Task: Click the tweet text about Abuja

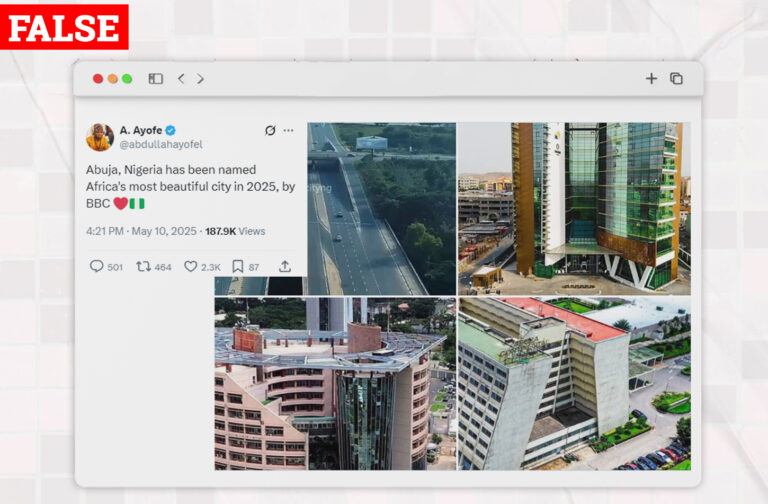Action: pyautogui.click(x=191, y=187)
